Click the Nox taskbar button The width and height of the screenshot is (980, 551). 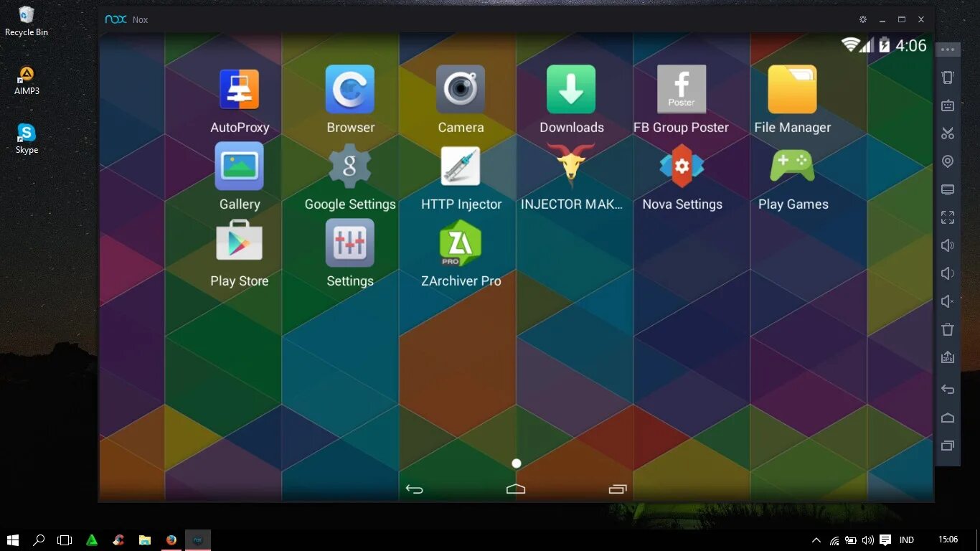(198, 540)
